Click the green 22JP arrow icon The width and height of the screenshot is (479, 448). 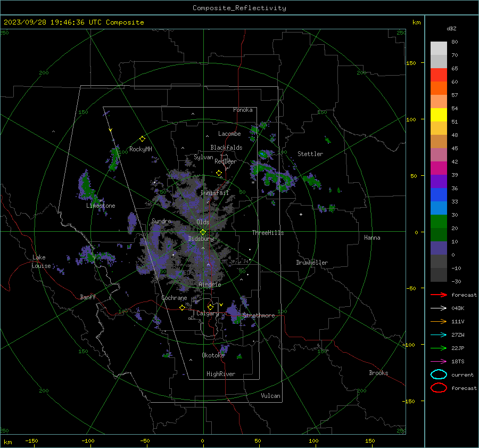tap(439, 348)
